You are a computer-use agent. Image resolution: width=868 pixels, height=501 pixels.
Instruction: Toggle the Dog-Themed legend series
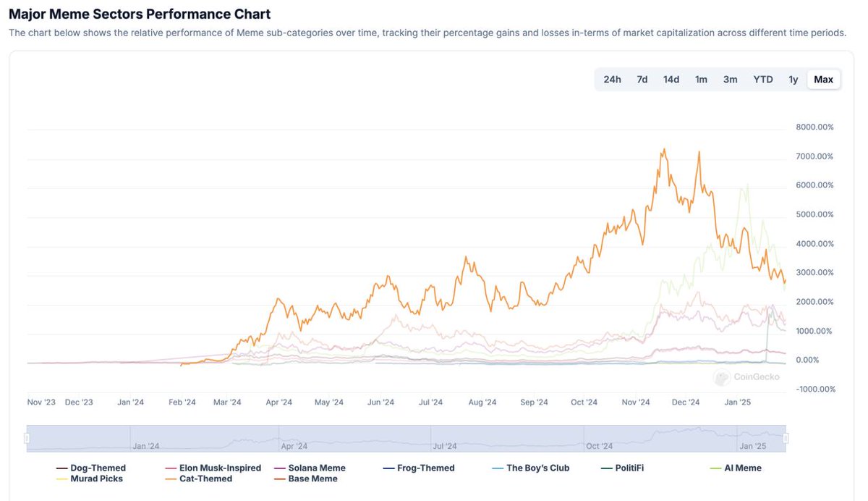coord(91,468)
